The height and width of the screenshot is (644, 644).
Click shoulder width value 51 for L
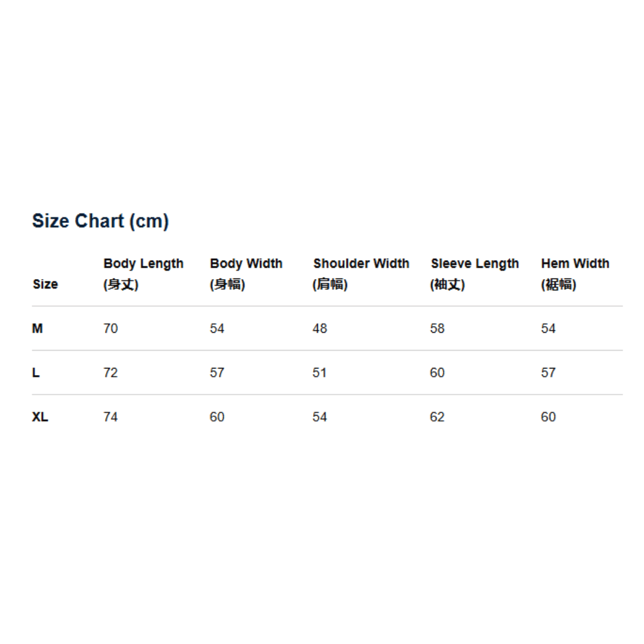[x=320, y=373]
